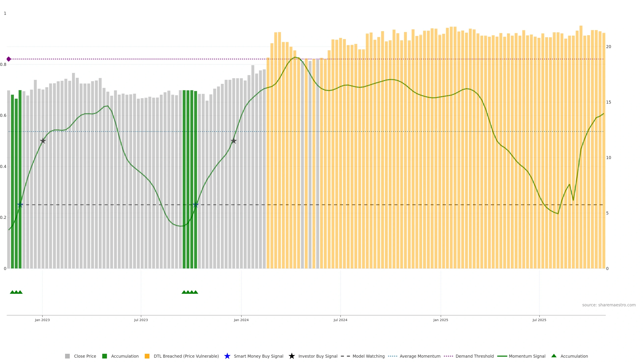
Task: Click the orange DTL Breached color swatch
Action: pyautogui.click(x=147, y=356)
